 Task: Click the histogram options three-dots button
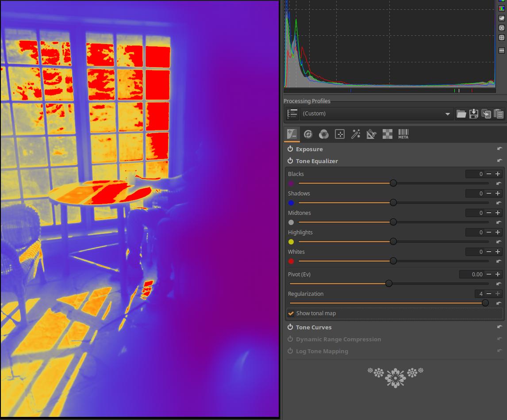pos(502,50)
